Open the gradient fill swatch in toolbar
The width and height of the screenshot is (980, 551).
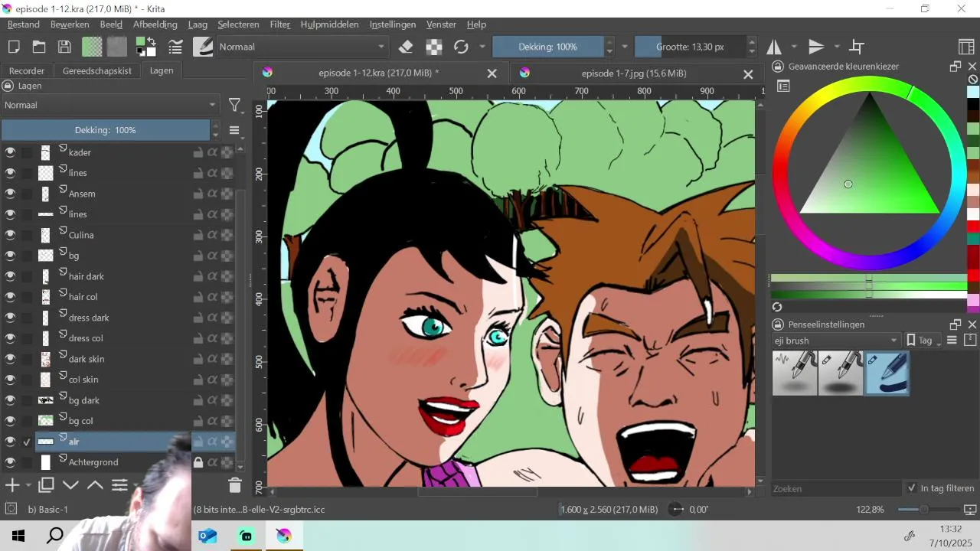click(93, 47)
